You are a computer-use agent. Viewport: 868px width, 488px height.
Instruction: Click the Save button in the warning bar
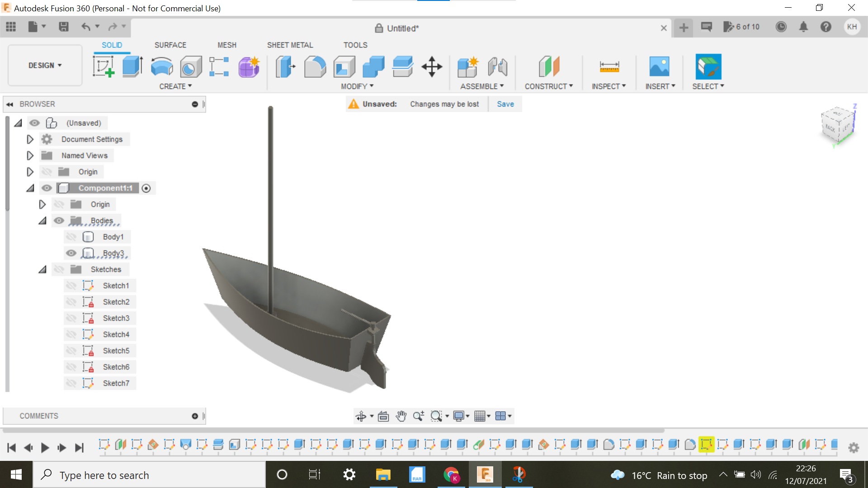tap(505, 104)
